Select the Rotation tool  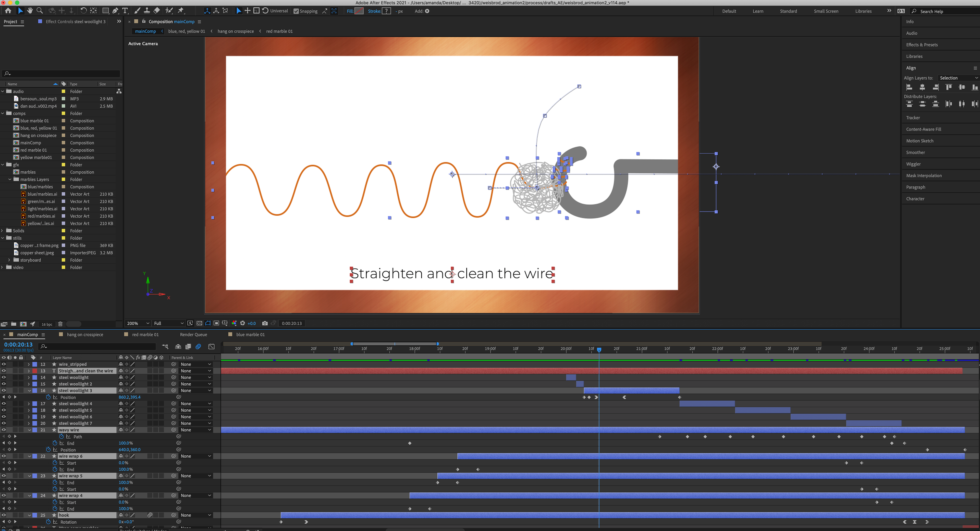click(x=83, y=11)
